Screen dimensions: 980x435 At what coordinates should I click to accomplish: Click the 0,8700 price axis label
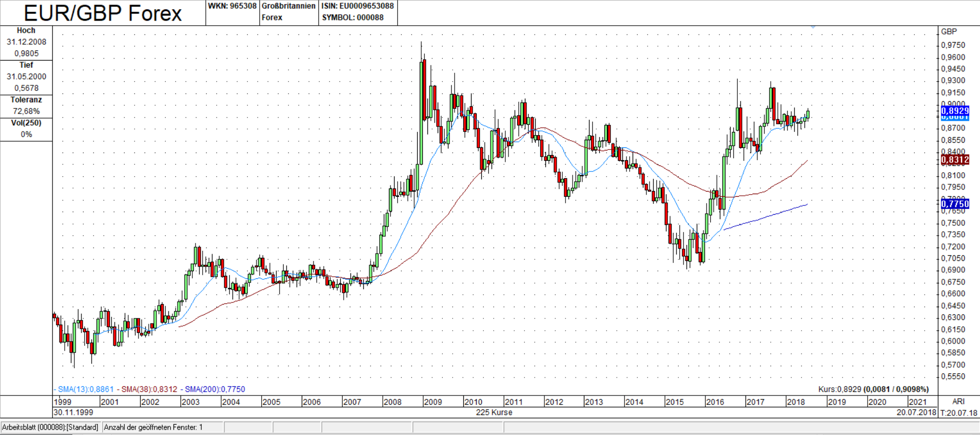tap(953, 128)
